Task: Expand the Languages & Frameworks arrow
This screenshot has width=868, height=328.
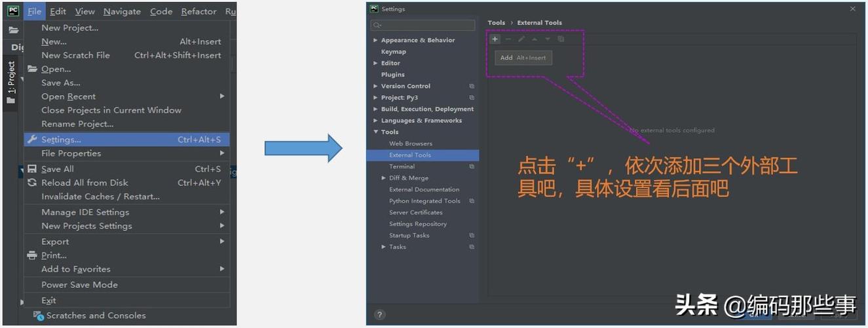Action: point(375,121)
